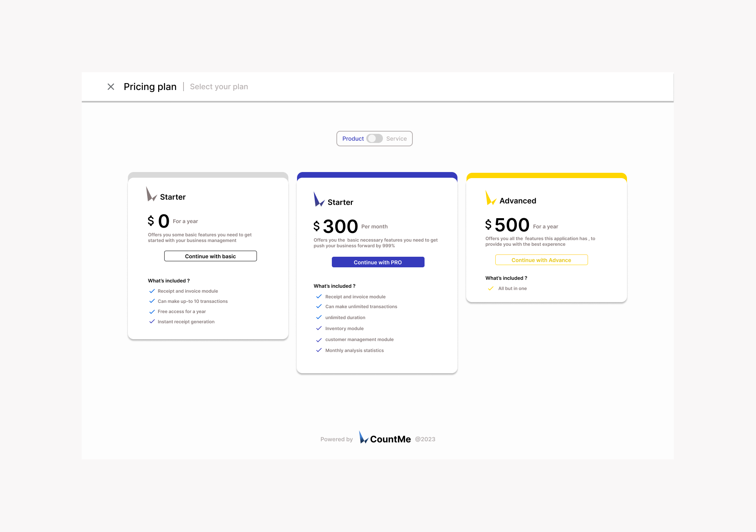This screenshot has width=756, height=532.
Task: Click checkmark beside Instant receipt generation
Action: [x=152, y=322]
